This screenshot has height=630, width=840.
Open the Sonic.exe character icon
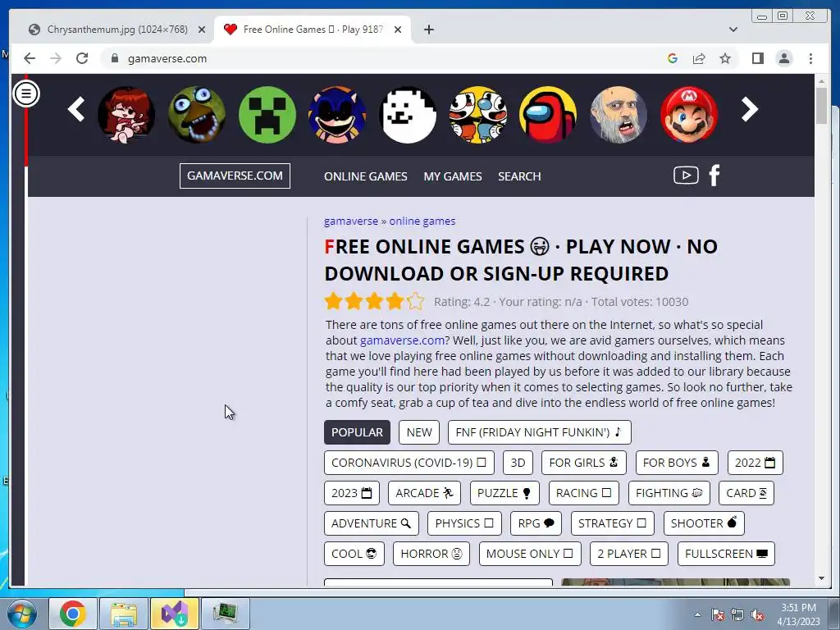(337, 115)
